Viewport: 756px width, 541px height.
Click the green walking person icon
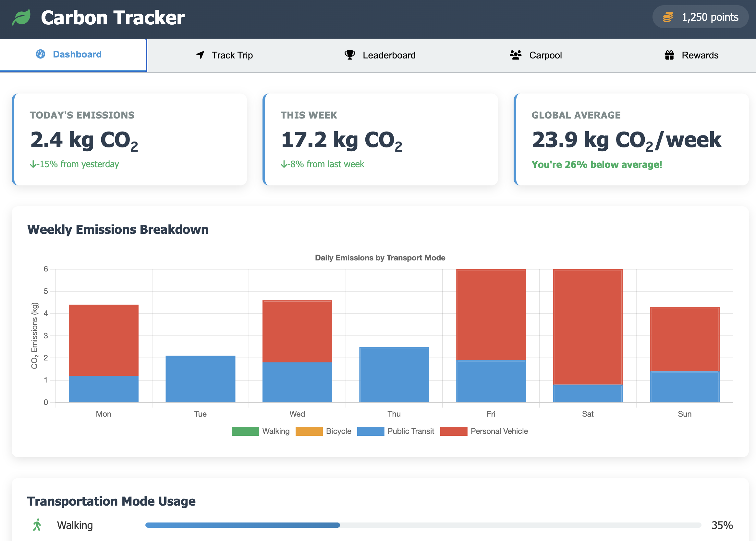[37, 525]
